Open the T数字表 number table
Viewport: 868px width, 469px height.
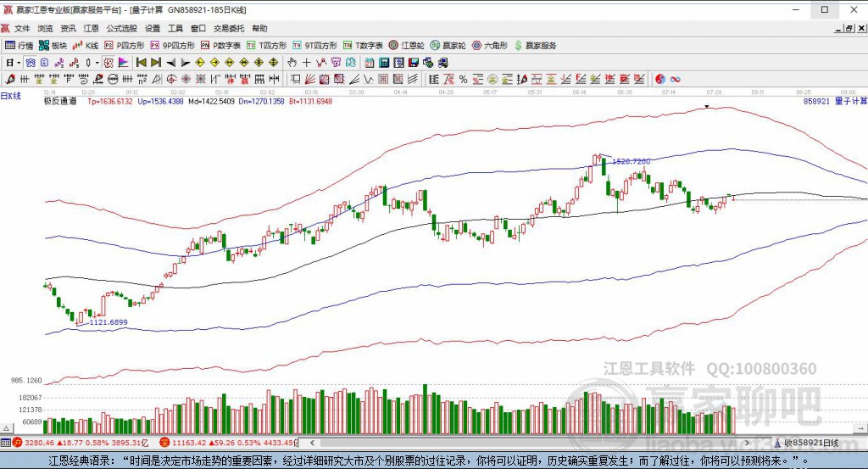click(x=363, y=46)
